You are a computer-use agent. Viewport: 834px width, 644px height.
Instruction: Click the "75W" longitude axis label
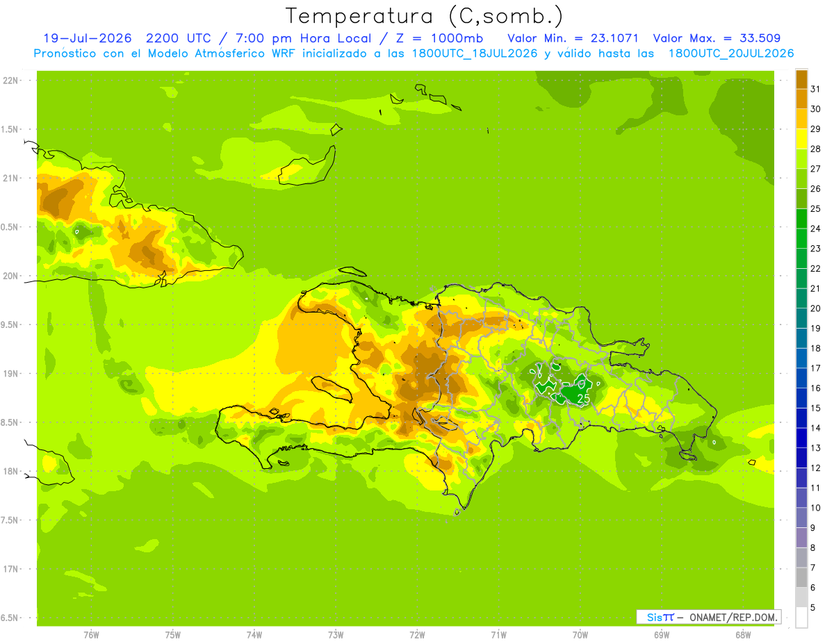click(x=173, y=634)
